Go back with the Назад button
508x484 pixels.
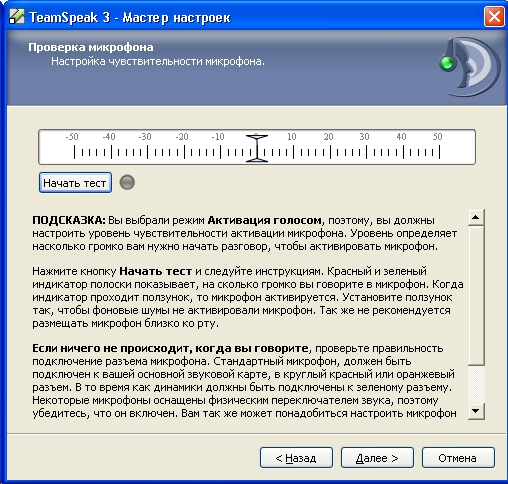pyautogui.click(x=296, y=458)
